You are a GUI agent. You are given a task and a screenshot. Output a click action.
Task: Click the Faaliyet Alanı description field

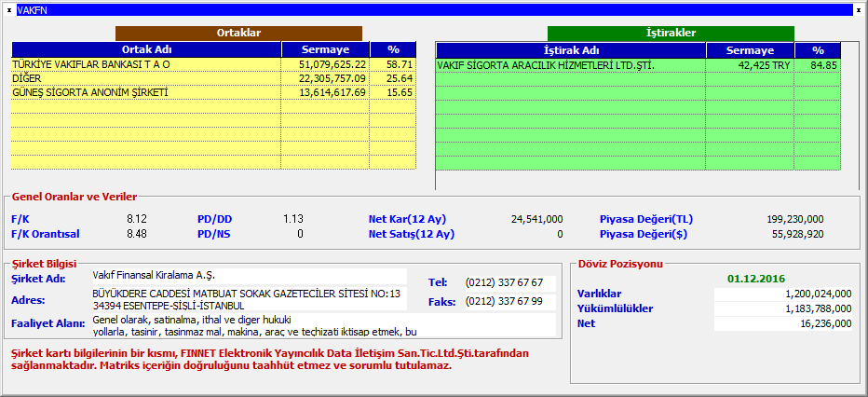[323, 325]
